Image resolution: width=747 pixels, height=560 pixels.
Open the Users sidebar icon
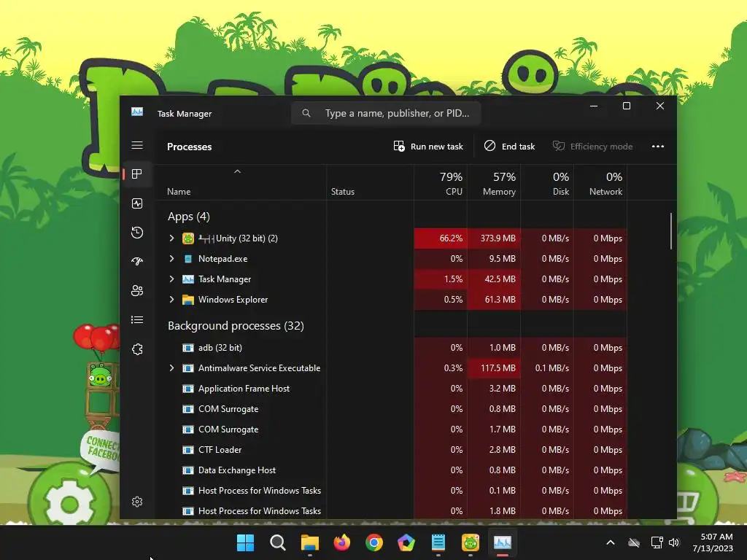[x=137, y=290]
